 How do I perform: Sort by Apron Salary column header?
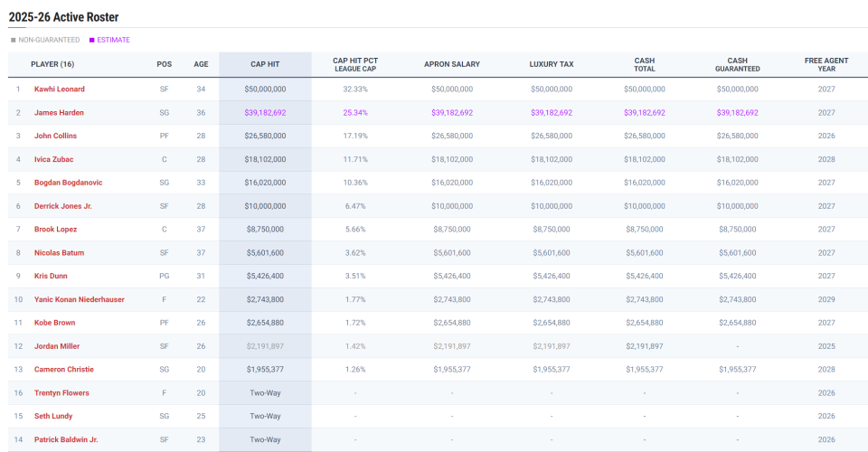[x=452, y=64]
